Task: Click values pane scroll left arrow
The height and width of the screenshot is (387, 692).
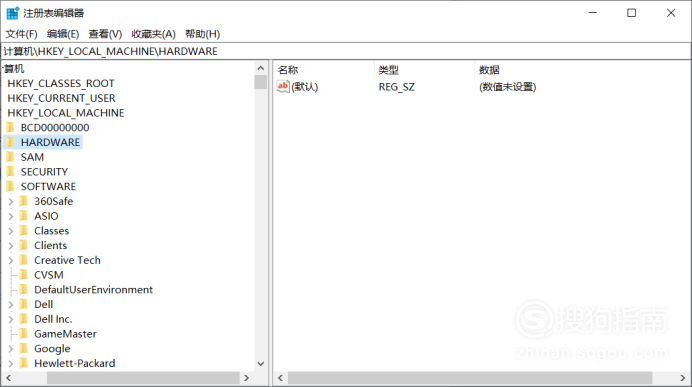Action: tap(280, 378)
